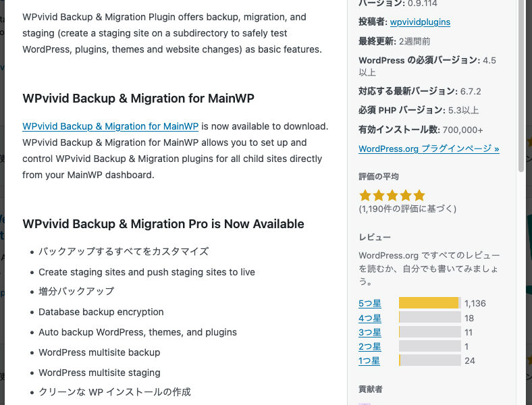Click the third gold rating star

coord(392,195)
